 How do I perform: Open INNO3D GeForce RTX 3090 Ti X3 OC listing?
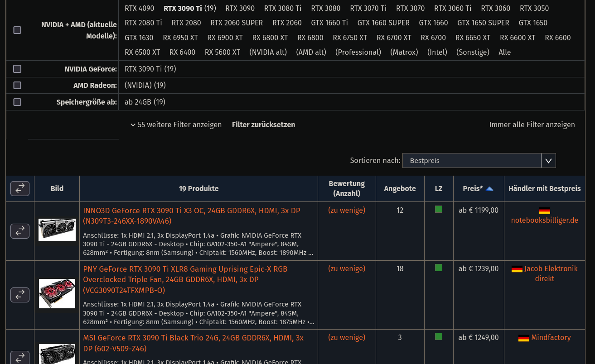coord(192,216)
